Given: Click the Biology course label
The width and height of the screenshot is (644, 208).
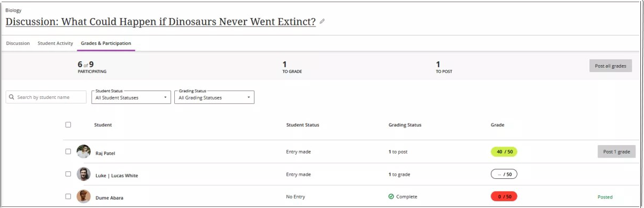Looking at the screenshot, I should [x=13, y=10].
